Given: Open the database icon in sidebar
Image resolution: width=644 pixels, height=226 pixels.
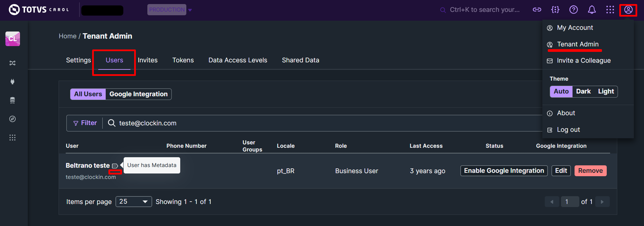Looking at the screenshot, I should (13, 100).
